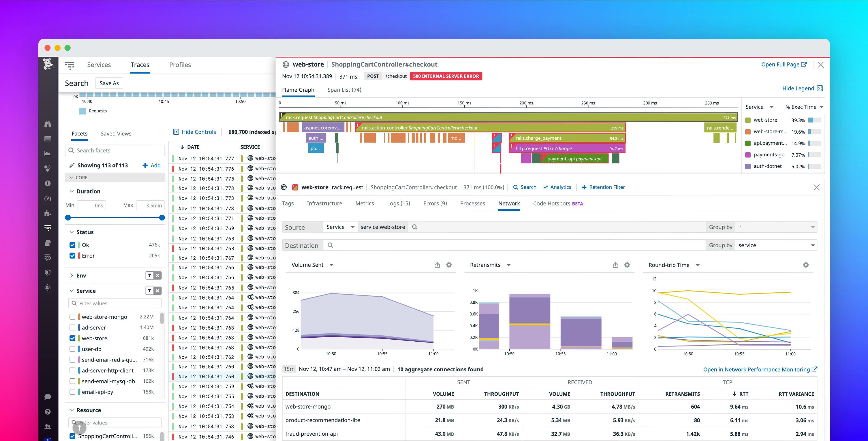Open the Datadog logo at top left
This screenshot has height=441, width=868.
pyautogui.click(x=48, y=64)
